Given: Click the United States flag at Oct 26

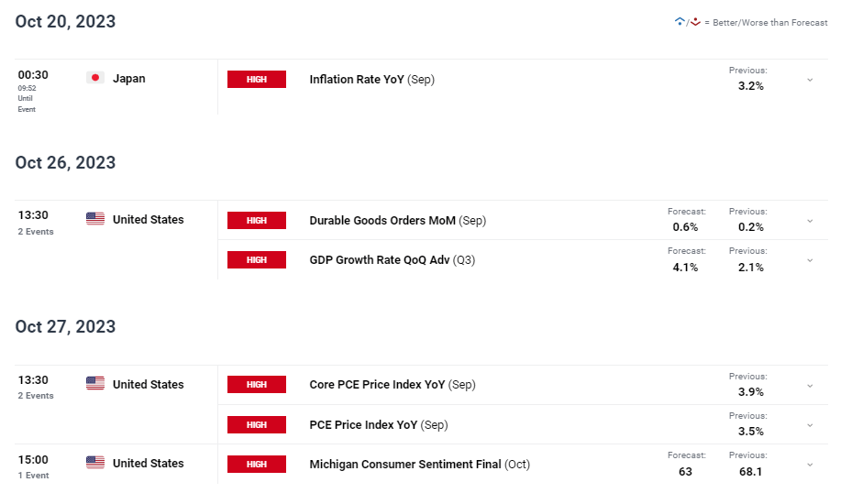Looking at the screenshot, I should tap(95, 219).
